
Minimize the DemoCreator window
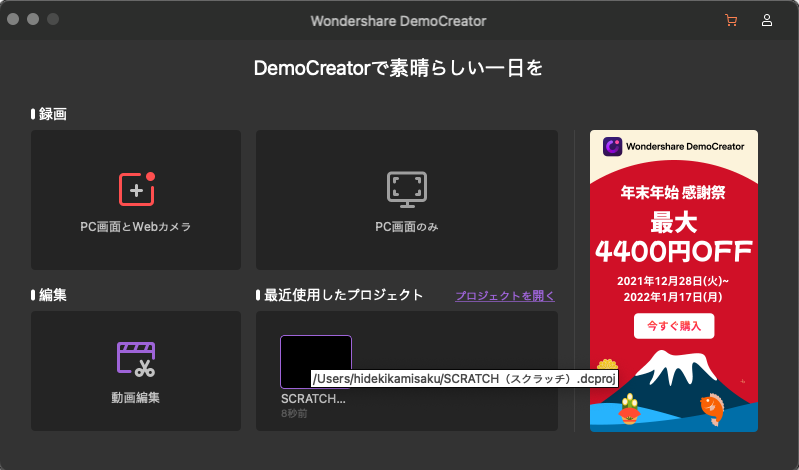[x=33, y=19]
